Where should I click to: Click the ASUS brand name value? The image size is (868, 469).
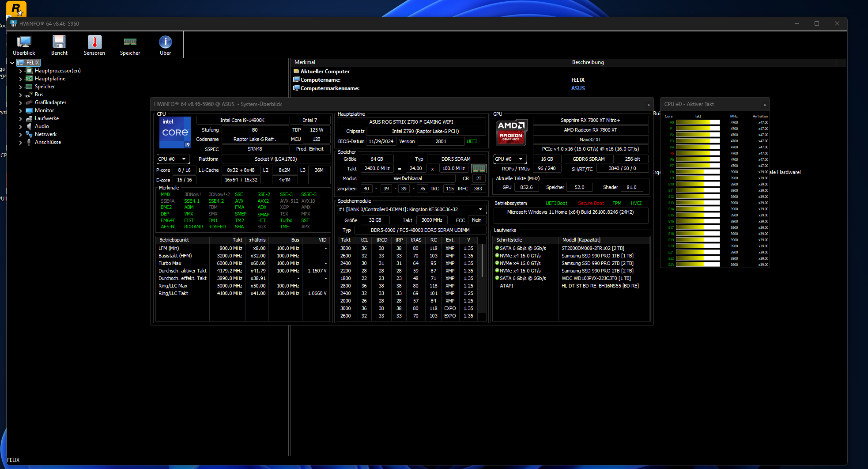(578, 88)
